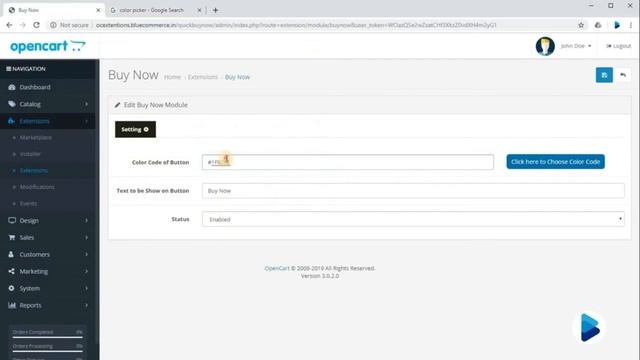Expand the Customers menu chevron

tap(87, 254)
